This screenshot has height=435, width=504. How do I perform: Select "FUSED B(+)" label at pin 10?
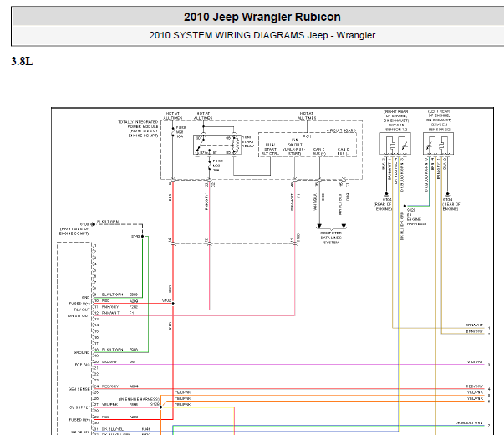pos(79,304)
